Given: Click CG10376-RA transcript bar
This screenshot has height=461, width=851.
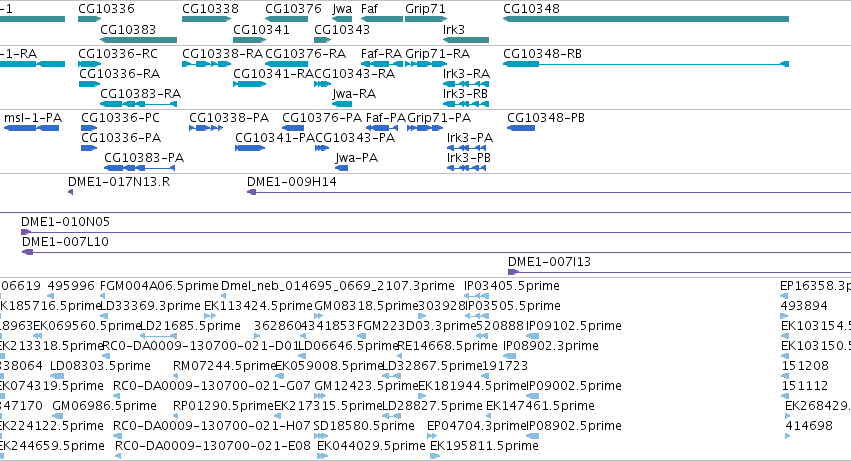Looking at the screenshot, I should (x=287, y=64).
